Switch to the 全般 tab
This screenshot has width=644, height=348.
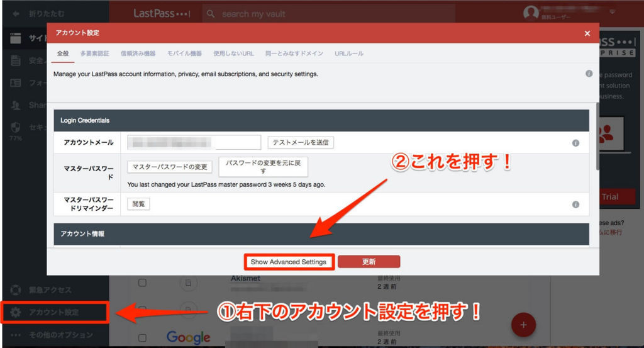click(63, 53)
